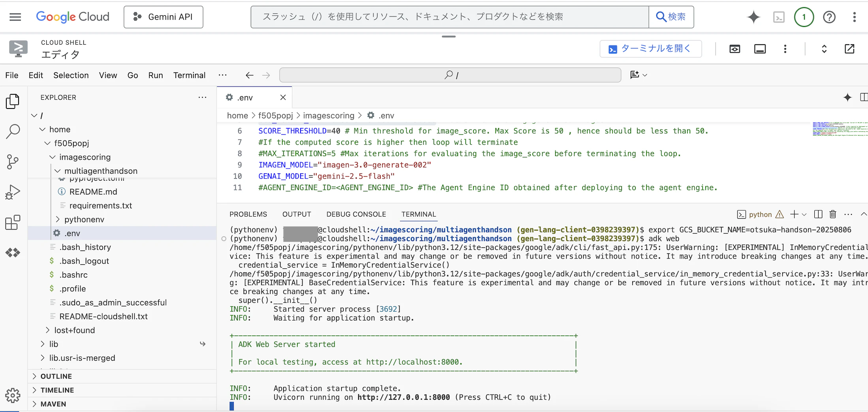Viewport: 868px width, 412px height.
Task: Click the web preview icon
Action: tap(735, 49)
